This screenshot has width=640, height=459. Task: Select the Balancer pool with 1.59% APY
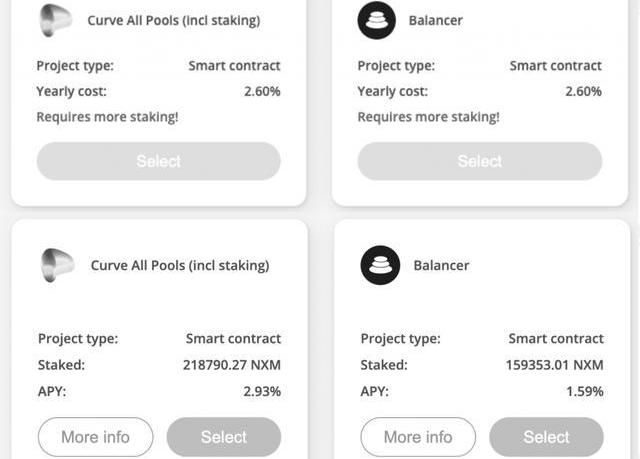pyautogui.click(x=546, y=437)
